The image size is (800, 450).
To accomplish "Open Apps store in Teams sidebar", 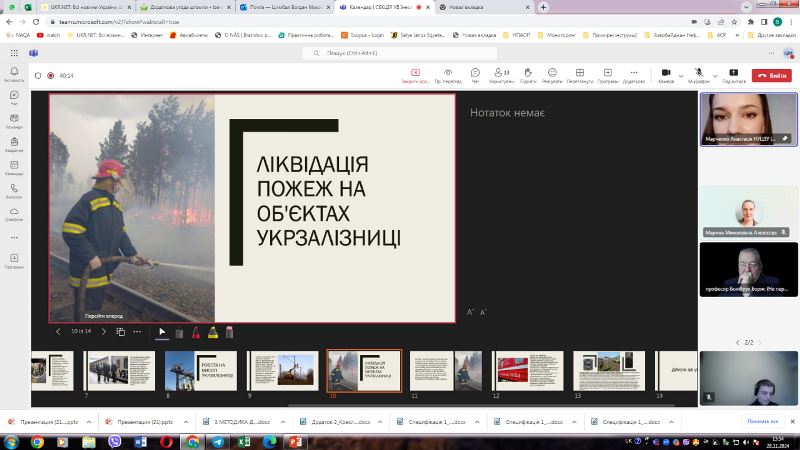I will click(14, 261).
